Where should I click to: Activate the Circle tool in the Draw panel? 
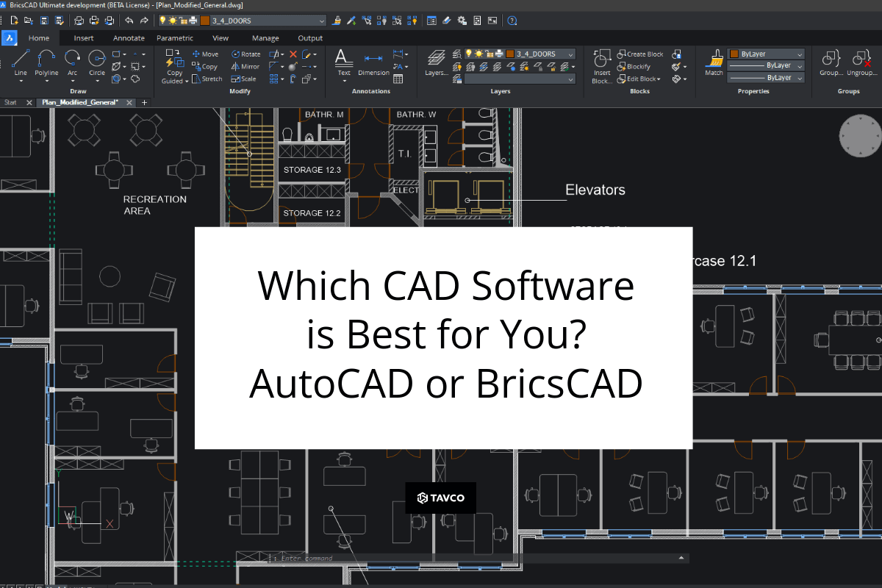96,60
